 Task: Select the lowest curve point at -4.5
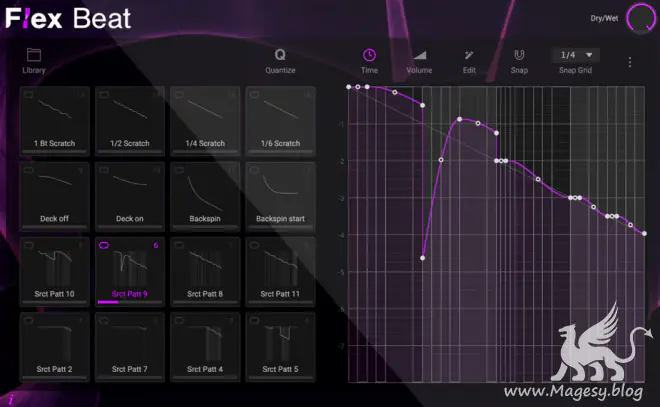pos(423,258)
